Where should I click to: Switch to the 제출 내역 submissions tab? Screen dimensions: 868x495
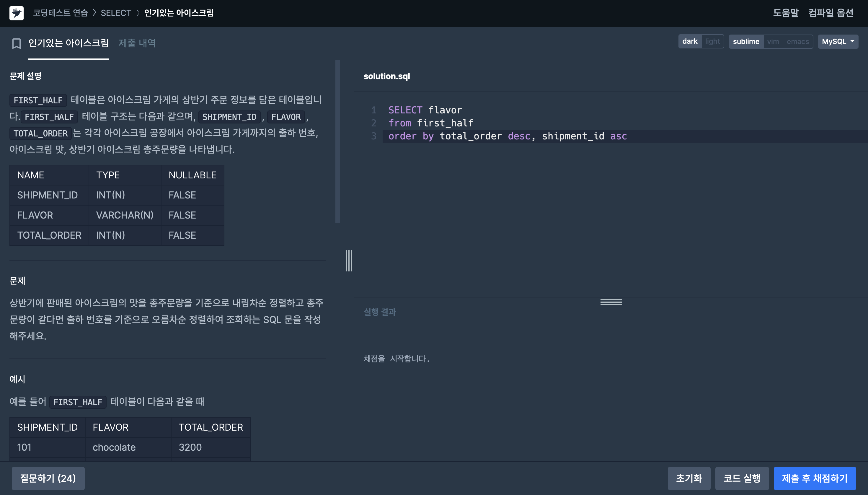137,43
